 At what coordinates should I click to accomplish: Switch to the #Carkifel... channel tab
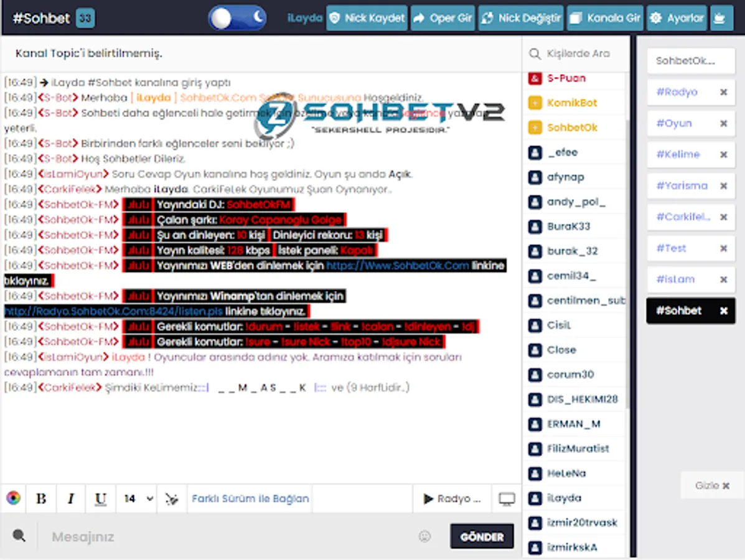tap(683, 217)
